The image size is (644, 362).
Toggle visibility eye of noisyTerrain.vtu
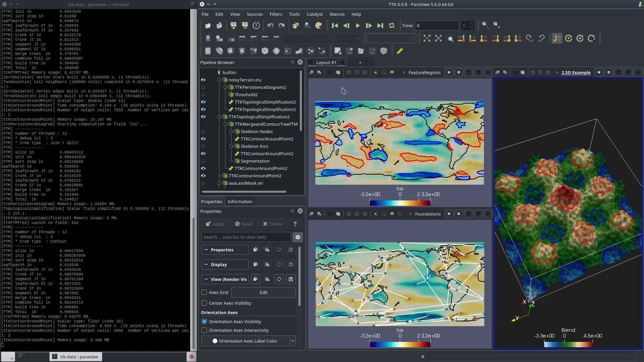coord(203,80)
